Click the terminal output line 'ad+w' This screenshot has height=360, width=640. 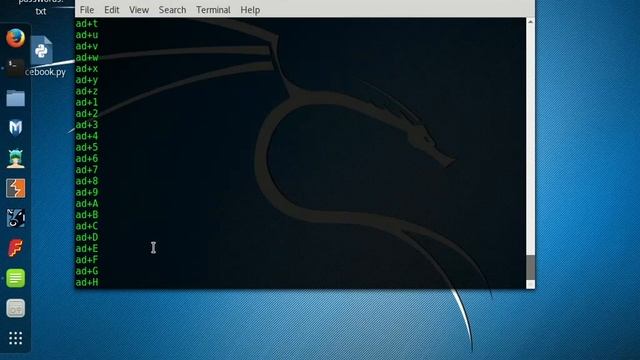point(87,58)
